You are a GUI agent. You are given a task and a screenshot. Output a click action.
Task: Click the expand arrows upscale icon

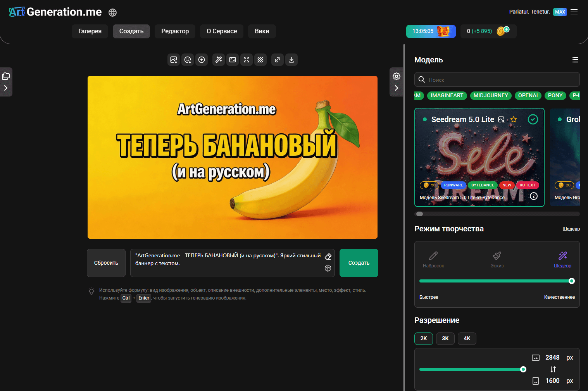click(x=247, y=60)
